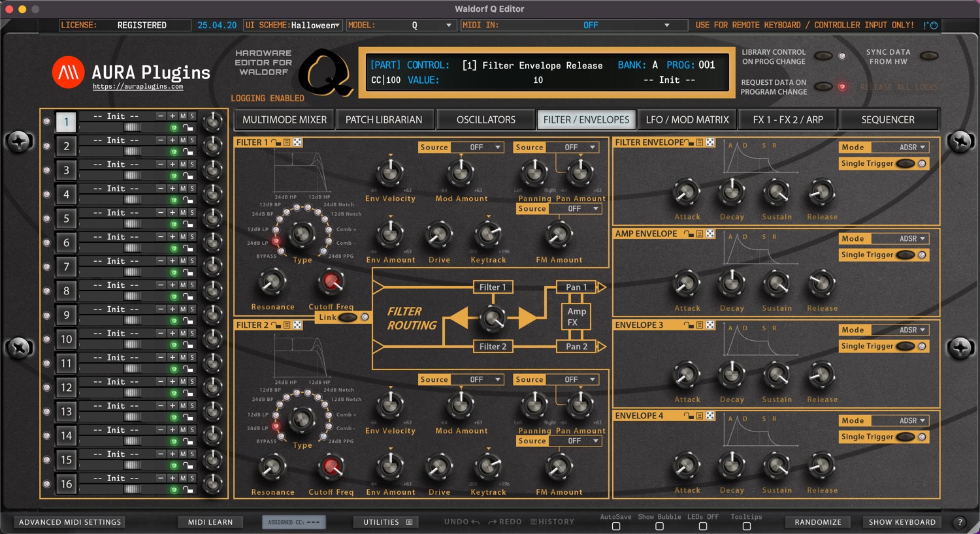The height and width of the screenshot is (534, 980).
Task: Switch to the LFO / Mod Matrix tab
Action: [x=687, y=119]
